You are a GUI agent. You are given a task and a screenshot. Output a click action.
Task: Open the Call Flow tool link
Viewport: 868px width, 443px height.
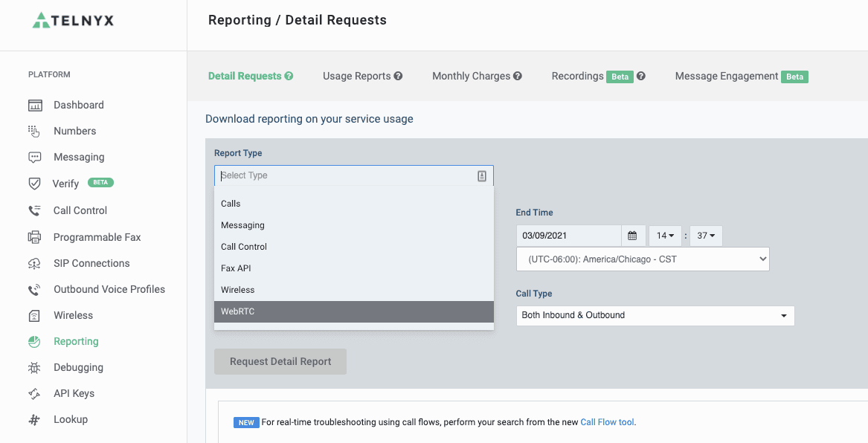(x=607, y=422)
